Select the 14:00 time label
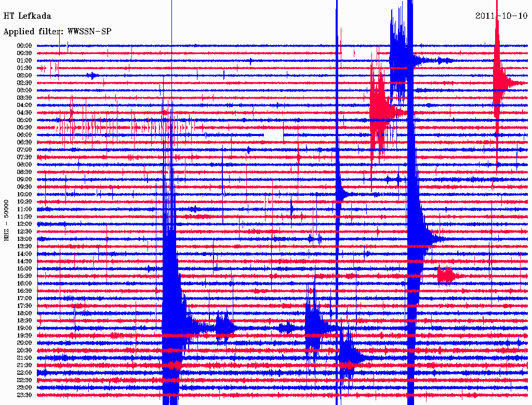Viewport: 532px width, 405px height. [x=24, y=254]
